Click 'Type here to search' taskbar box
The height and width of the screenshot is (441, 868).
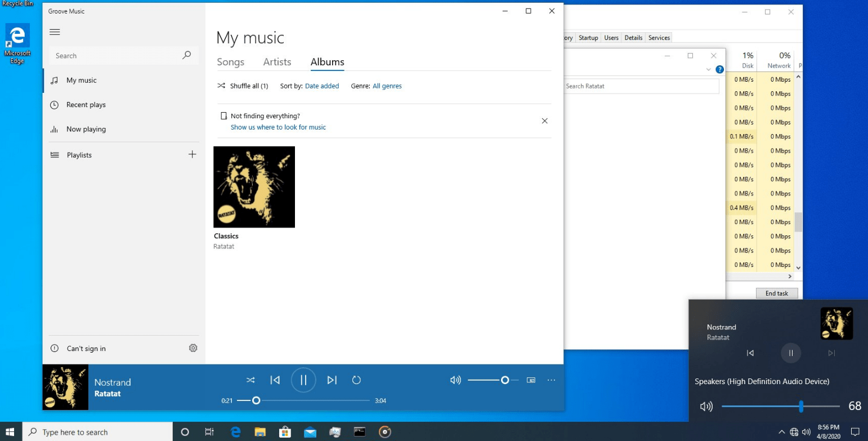(x=96, y=432)
